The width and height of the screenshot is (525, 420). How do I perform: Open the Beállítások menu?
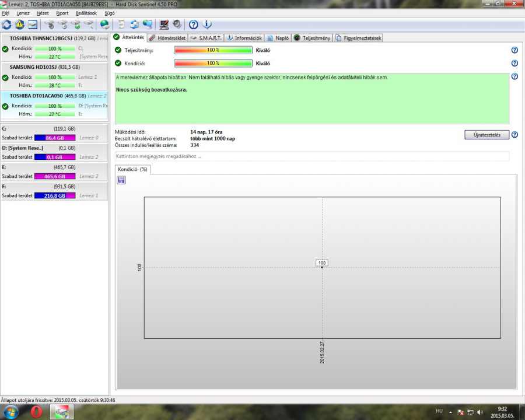(86, 13)
